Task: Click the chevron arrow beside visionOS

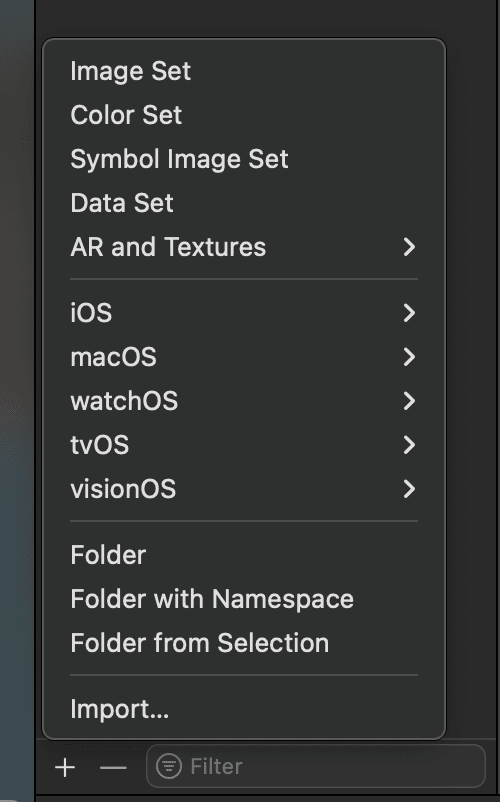Action: coord(409,488)
